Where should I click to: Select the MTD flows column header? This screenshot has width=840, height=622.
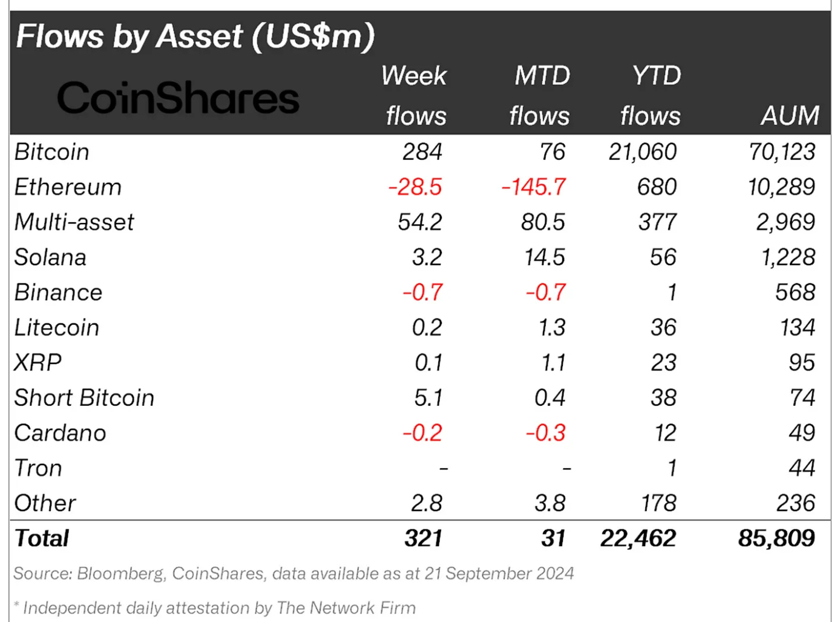pos(540,96)
